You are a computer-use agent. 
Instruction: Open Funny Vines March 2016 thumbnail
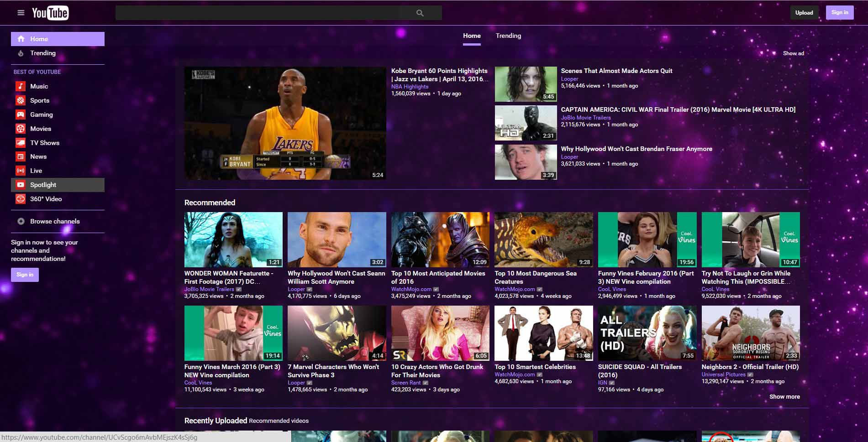pos(233,333)
